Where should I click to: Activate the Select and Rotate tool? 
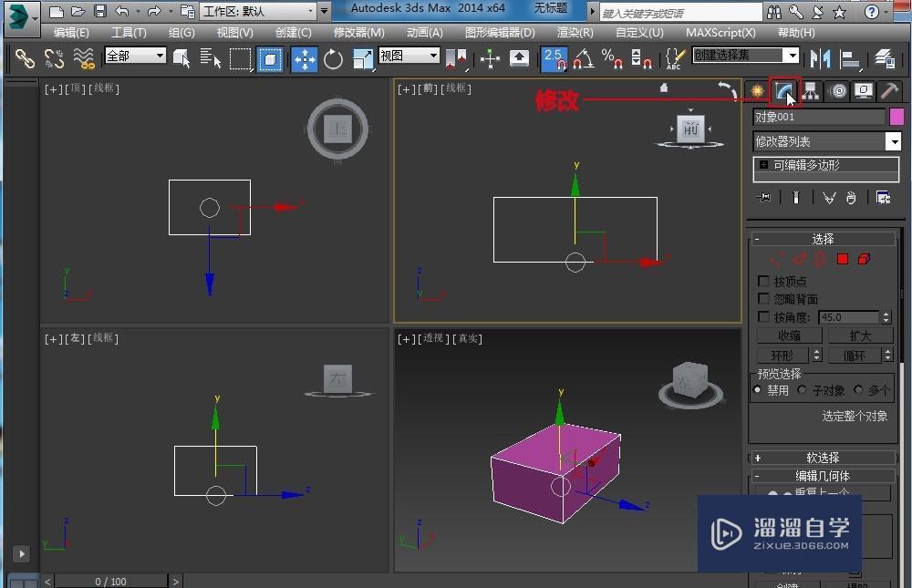pyautogui.click(x=333, y=58)
